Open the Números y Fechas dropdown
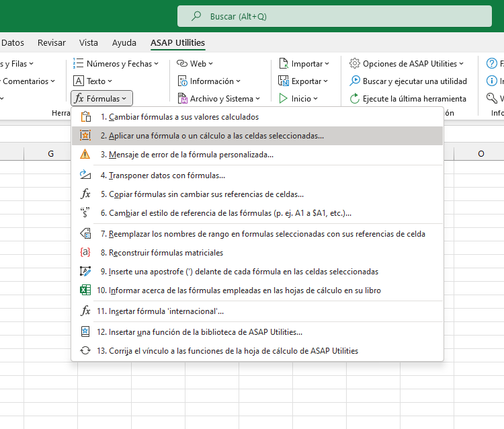Viewport: 504px width, 429px height. coord(116,64)
